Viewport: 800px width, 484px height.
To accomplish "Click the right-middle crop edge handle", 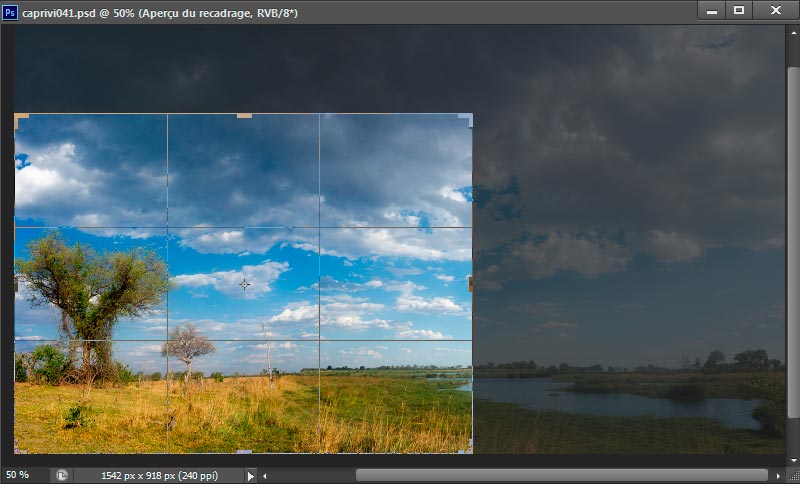I will coord(470,285).
